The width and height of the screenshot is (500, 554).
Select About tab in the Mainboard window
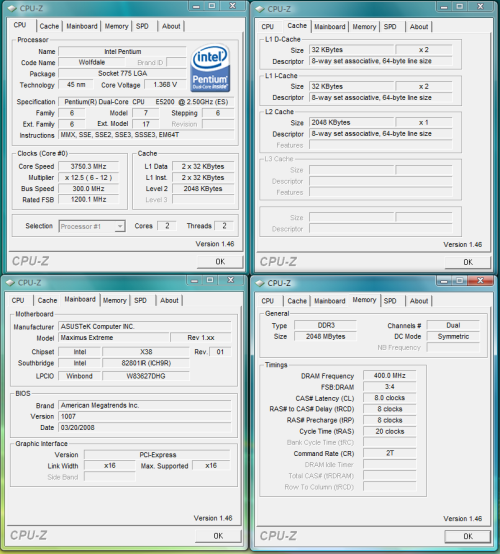(169, 300)
